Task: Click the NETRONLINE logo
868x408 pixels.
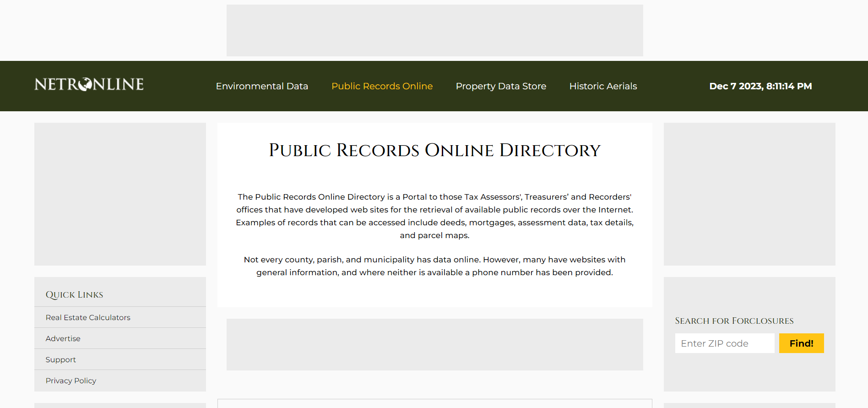Action: coord(89,85)
